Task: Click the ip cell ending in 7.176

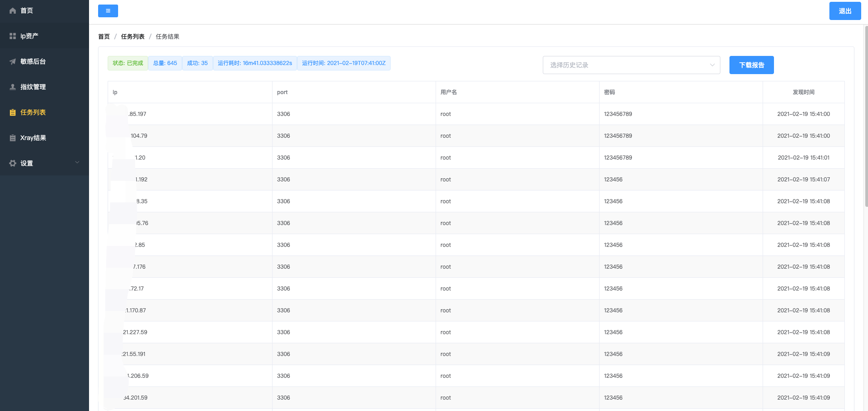Action: 190,267
